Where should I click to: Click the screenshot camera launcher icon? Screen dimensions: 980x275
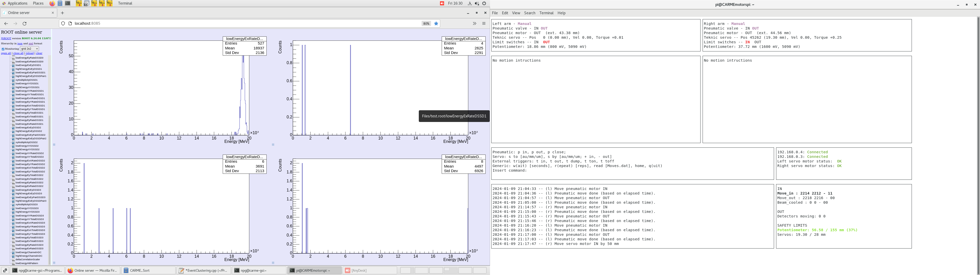pyautogui.click(x=86, y=3)
